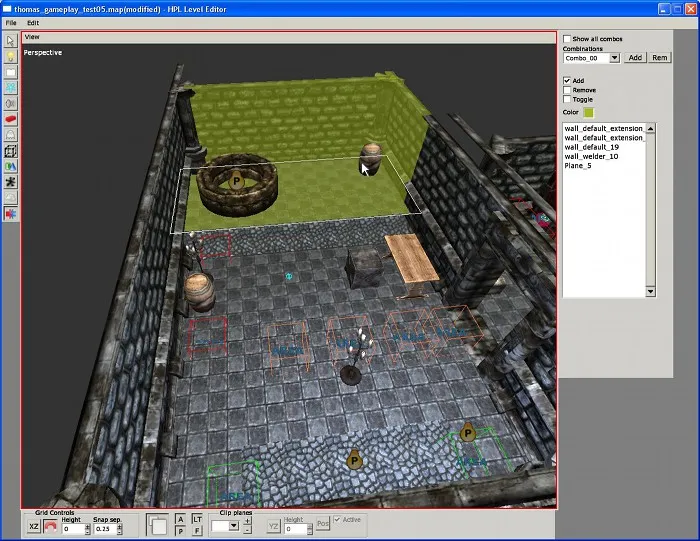Click the Add combination button
The image size is (700, 541).
[x=635, y=58]
